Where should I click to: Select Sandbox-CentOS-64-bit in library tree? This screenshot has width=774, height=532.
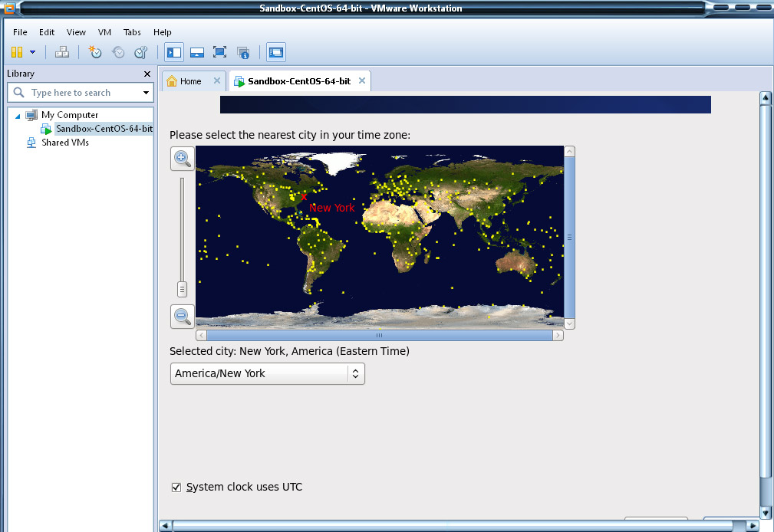104,129
